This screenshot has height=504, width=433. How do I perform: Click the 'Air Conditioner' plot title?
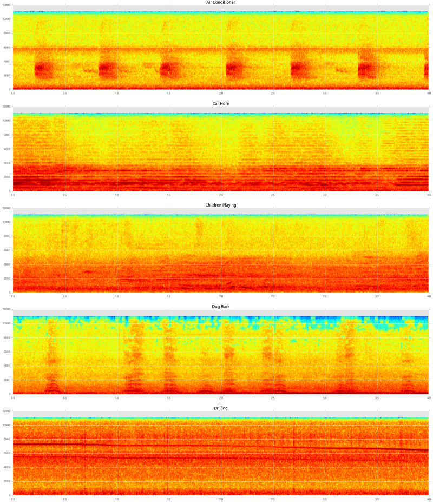220,2
